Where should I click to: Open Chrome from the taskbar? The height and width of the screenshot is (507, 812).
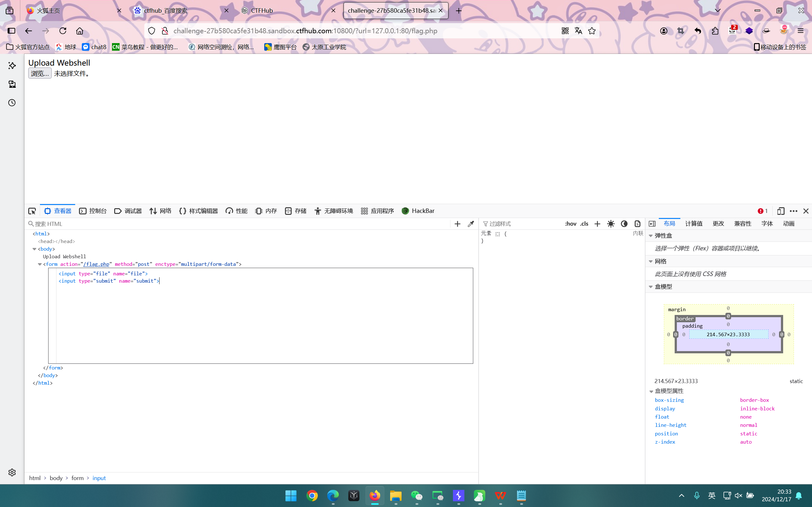[312, 496]
